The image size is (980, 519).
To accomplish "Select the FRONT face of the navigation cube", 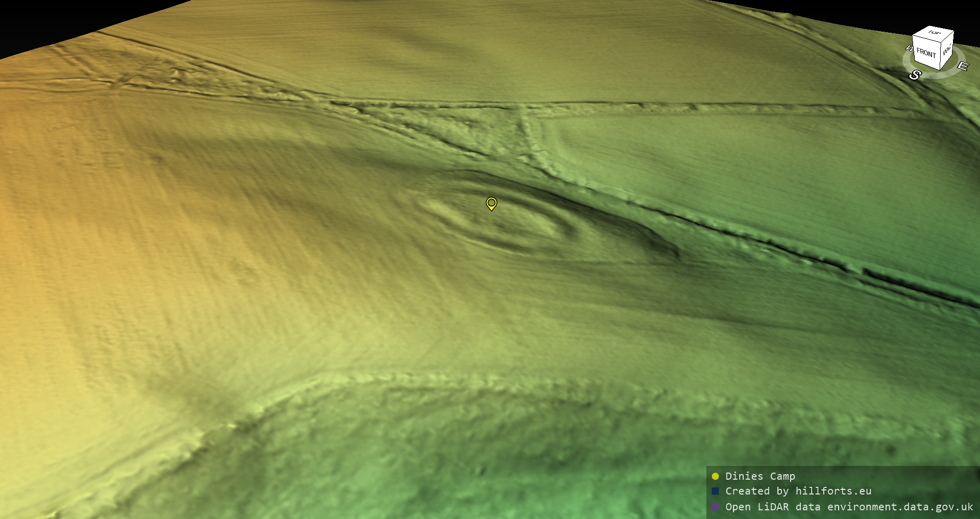I will click(x=926, y=53).
